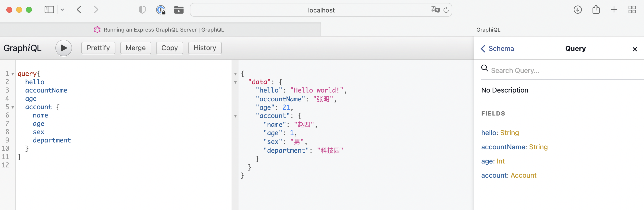644x210 pixels.
Task: Click the Query heading in docs panel
Action: pyautogui.click(x=575, y=48)
